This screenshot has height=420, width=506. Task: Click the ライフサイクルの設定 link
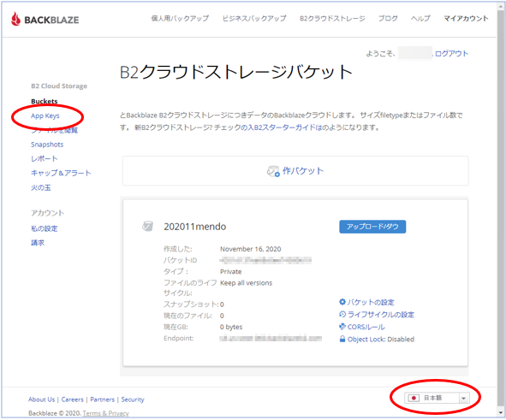381,314
